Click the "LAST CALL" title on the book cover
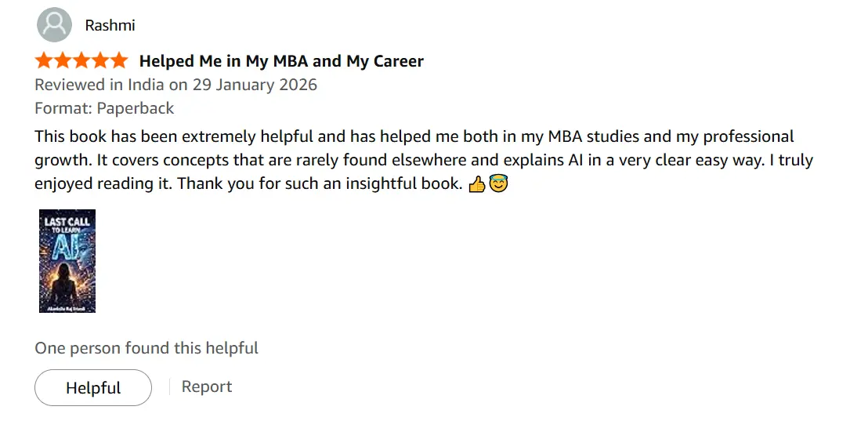This screenshot has width=868, height=421. (x=67, y=222)
